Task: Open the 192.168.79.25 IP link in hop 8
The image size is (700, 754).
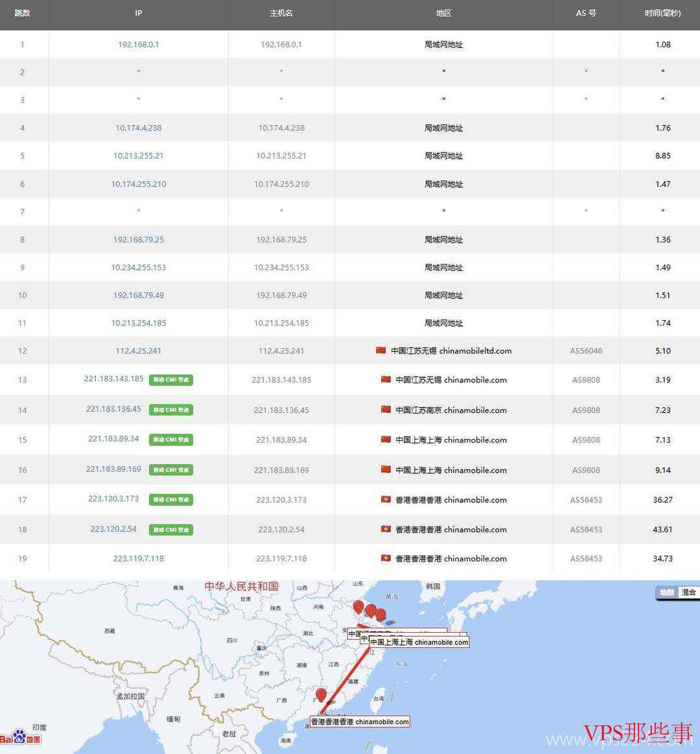Action: point(139,239)
